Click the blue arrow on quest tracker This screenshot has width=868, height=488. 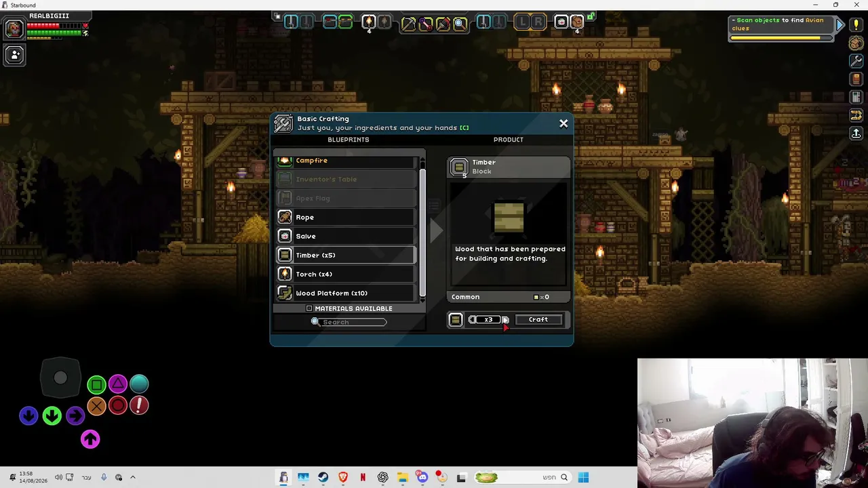coord(840,25)
